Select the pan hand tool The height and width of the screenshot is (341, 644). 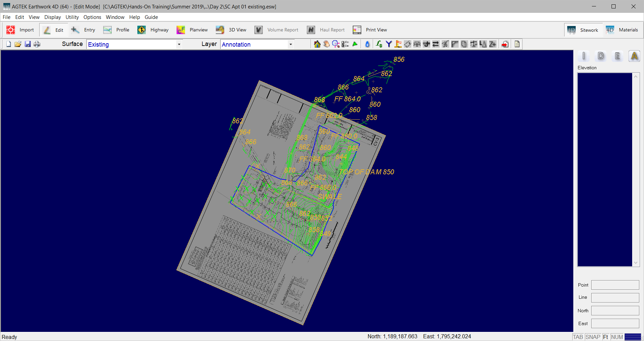pyautogui.click(x=326, y=44)
